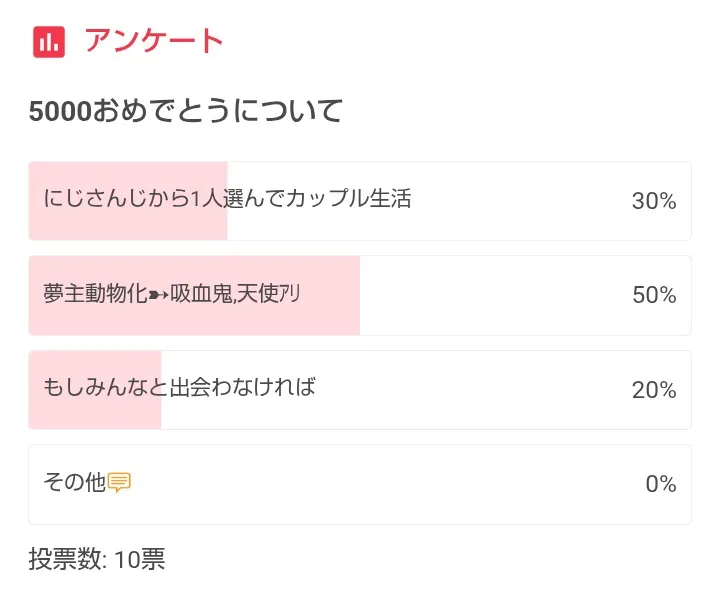Click the その他 label text

[x=74, y=483]
